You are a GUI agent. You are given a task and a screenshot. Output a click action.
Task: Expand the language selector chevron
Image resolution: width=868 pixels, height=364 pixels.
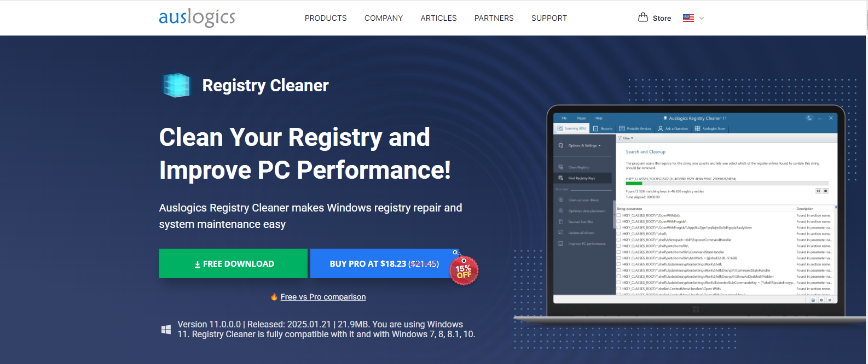[x=702, y=18]
